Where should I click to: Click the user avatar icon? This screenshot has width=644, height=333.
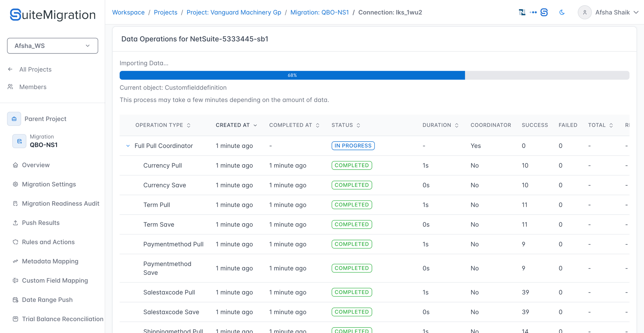(584, 13)
